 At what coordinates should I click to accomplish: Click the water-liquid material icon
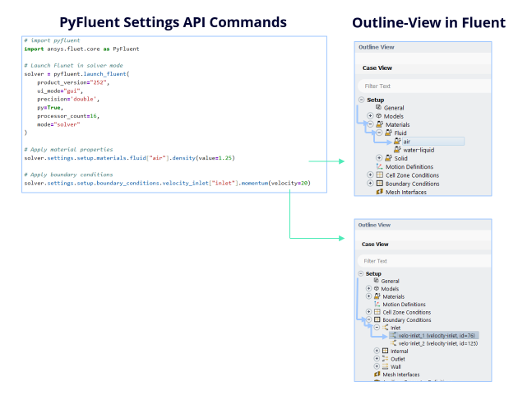pos(397,150)
